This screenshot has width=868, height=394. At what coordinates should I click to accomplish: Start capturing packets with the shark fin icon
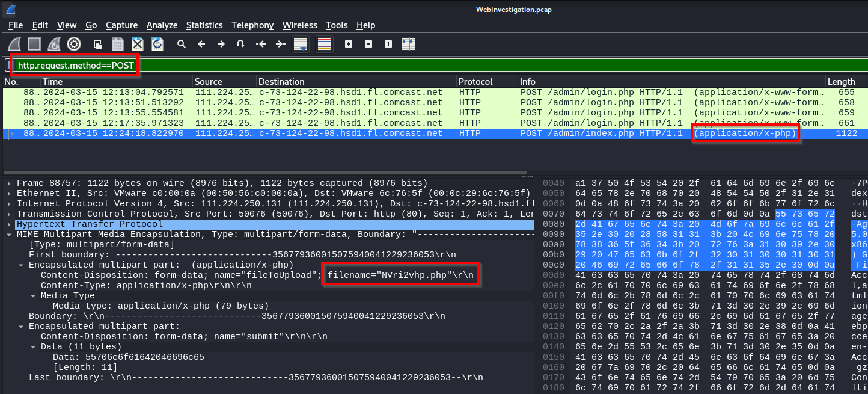coord(15,44)
